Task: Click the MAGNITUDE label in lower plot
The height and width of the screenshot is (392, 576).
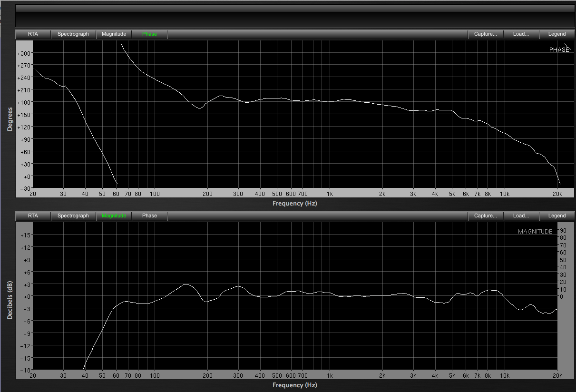Action: click(535, 232)
